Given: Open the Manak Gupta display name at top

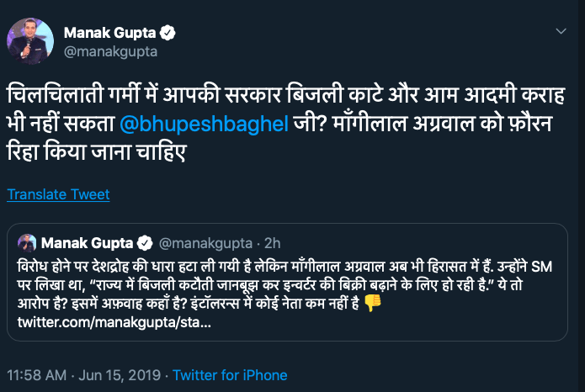Looking at the screenshot, I should pos(111,33).
